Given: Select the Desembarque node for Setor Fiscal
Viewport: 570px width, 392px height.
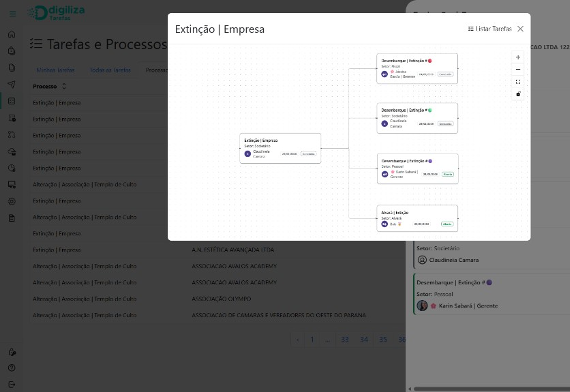Looking at the screenshot, I should 417,69.
